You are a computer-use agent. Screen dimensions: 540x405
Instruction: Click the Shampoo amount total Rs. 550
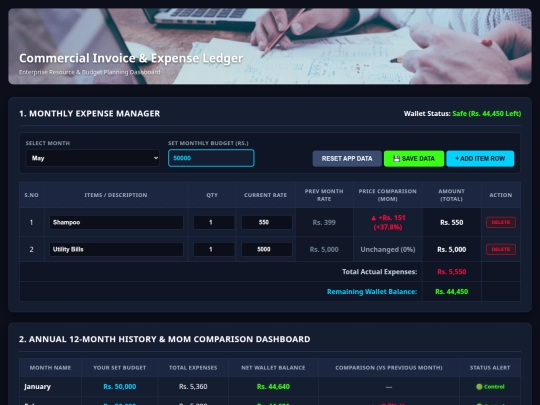point(451,222)
